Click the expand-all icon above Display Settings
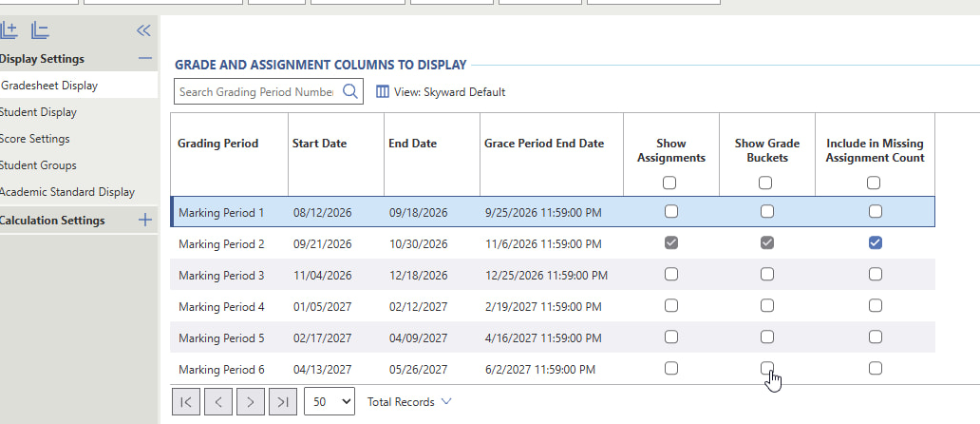980x424 pixels. click(x=9, y=30)
